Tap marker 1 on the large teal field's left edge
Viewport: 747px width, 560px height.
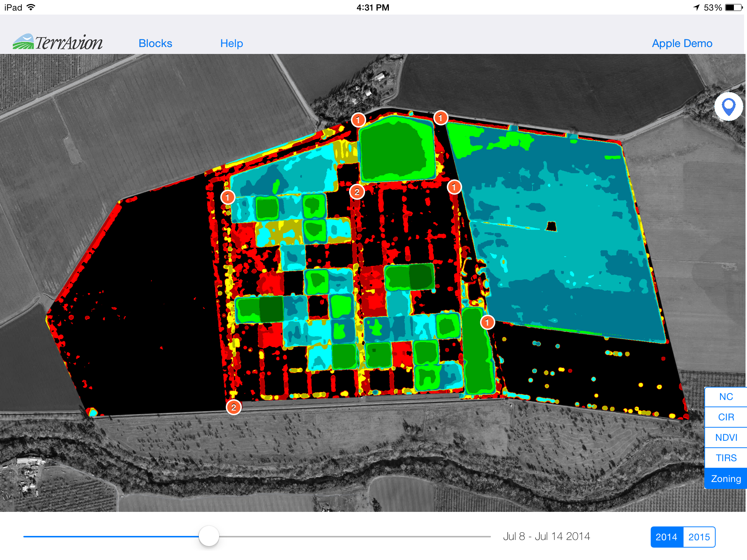click(454, 187)
